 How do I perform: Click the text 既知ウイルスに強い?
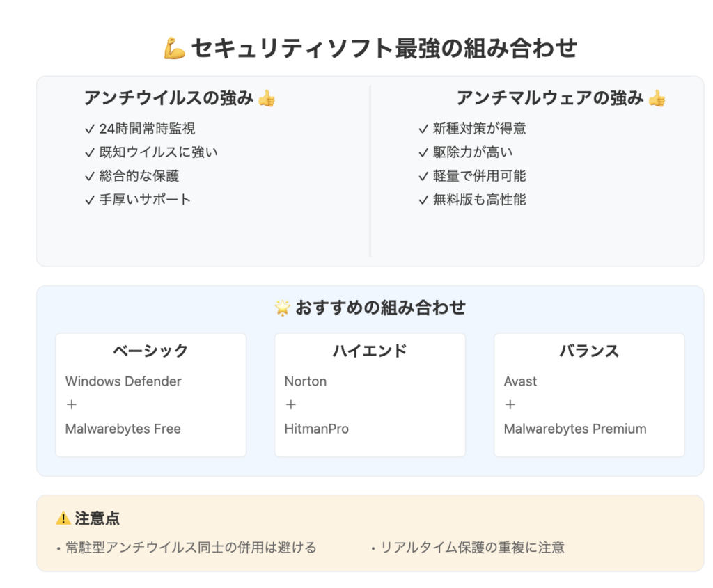coord(158,152)
